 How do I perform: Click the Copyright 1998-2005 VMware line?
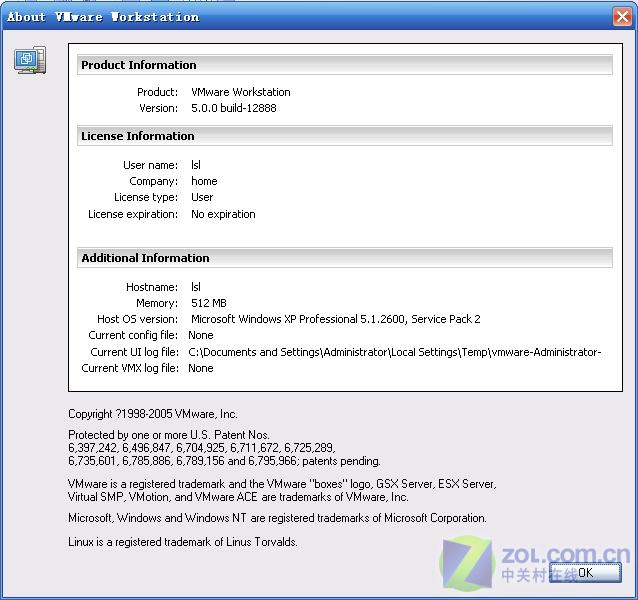[153, 414]
